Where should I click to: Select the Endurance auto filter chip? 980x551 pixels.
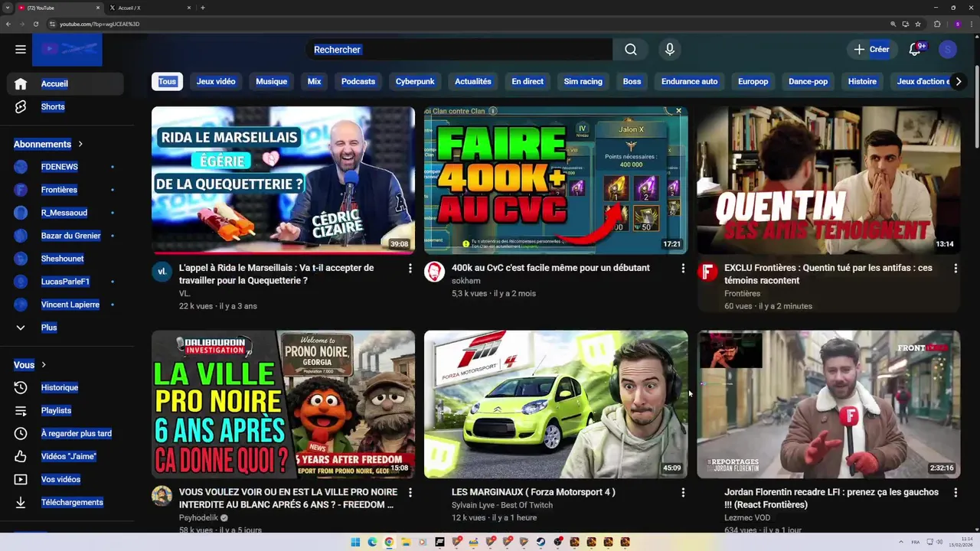(690, 82)
